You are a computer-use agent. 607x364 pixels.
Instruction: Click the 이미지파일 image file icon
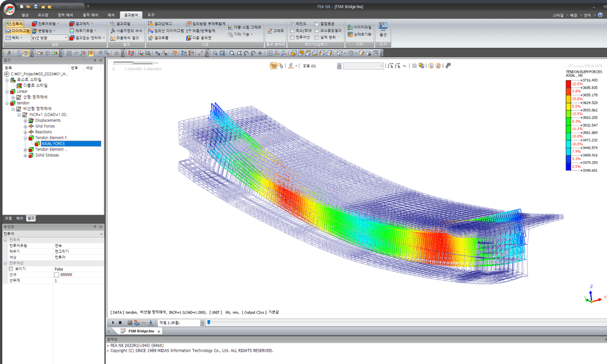tap(359, 27)
